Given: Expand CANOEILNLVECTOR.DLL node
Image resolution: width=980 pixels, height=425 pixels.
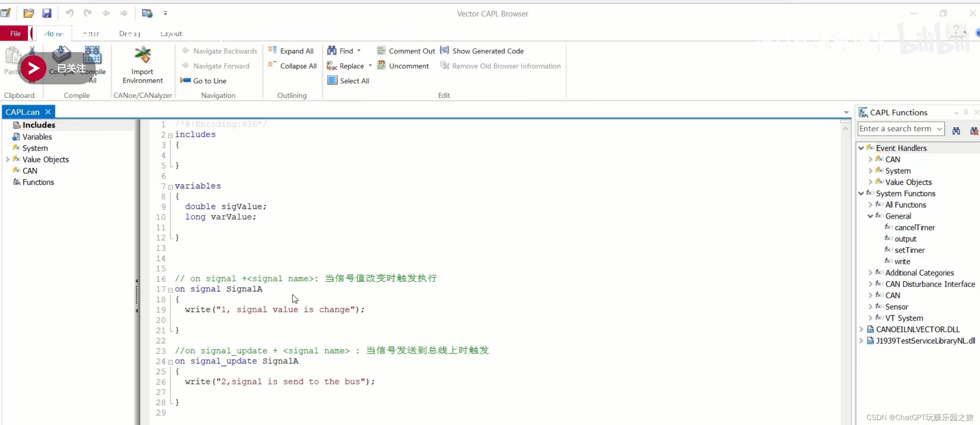Looking at the screenshot, I should pyautogui.click(x=861, y=329).
